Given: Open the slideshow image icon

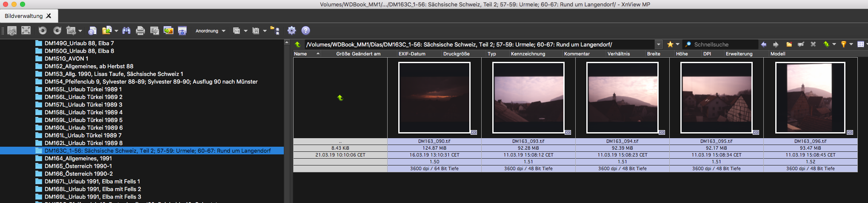Looking at the screenshot, I should [x=168, y=31].
